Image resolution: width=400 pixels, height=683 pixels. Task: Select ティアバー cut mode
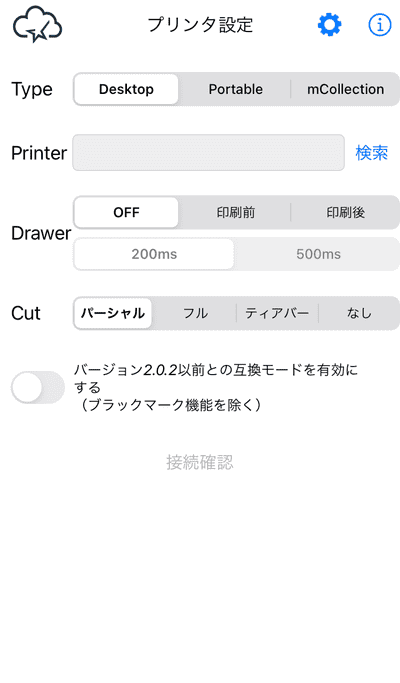point(277,313)
